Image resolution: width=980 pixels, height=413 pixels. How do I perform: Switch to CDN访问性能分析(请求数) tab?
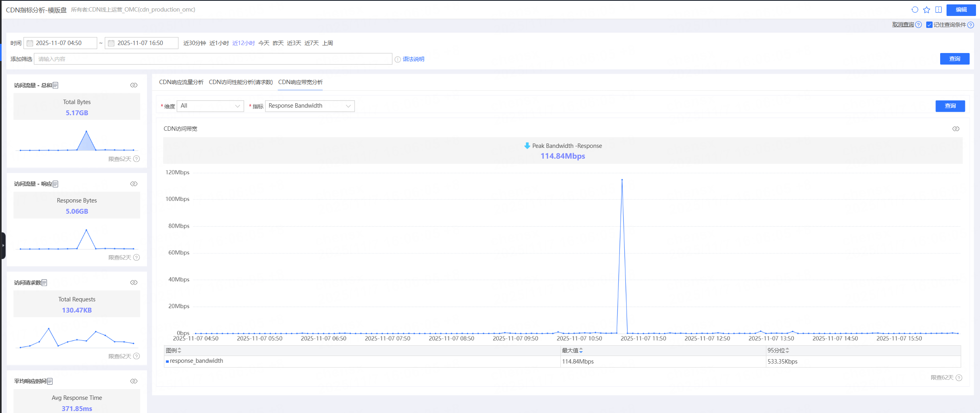click(x=241, y=82)
